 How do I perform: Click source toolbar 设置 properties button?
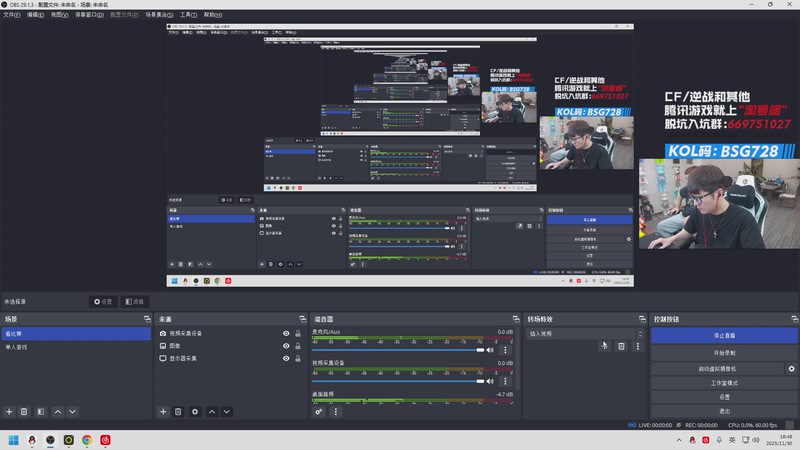pyautogui.click(x=103, y=302)
